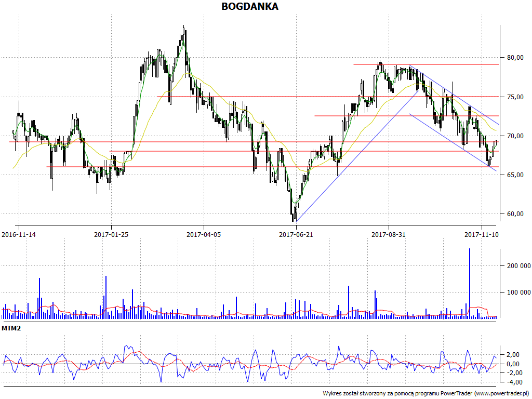
Task: Click the 100 000 volume axis label
Action: pyautogui.click(x=519, y=292)
